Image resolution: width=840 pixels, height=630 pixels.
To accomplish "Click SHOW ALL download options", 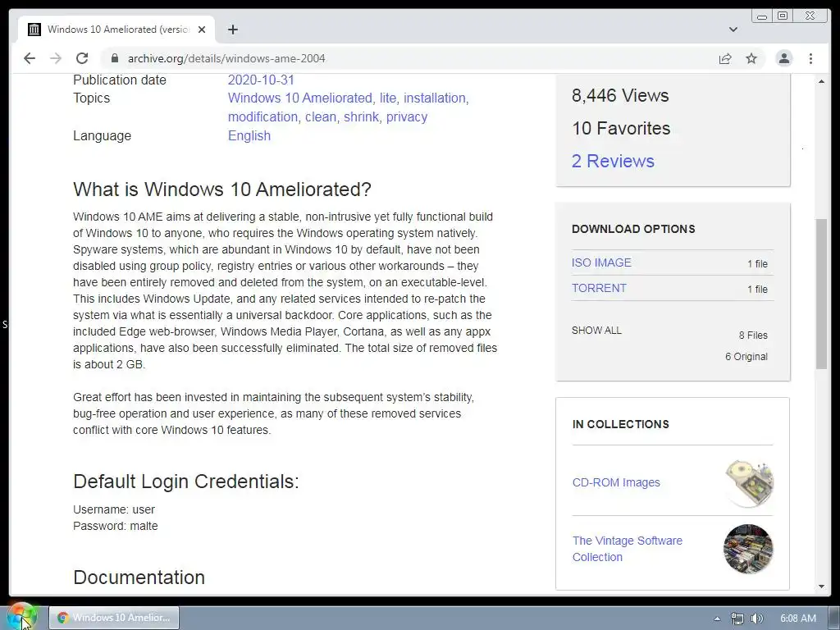I will tap(596, 330).
